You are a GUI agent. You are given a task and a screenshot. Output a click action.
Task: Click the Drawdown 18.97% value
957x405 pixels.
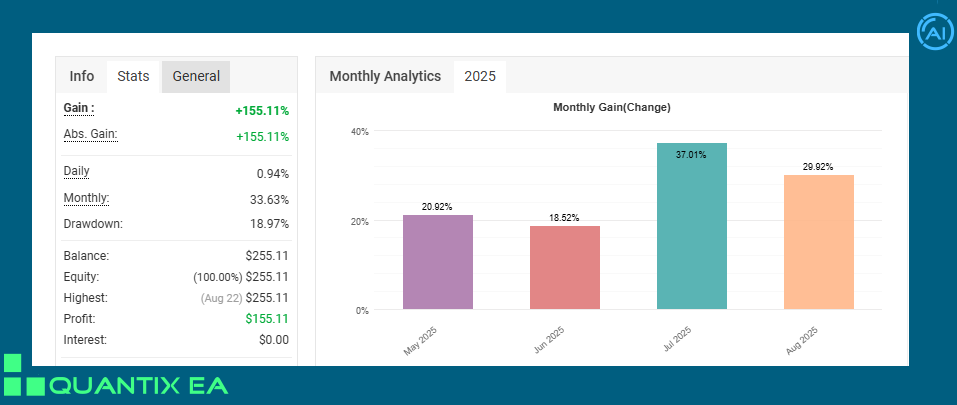[266, 224]
